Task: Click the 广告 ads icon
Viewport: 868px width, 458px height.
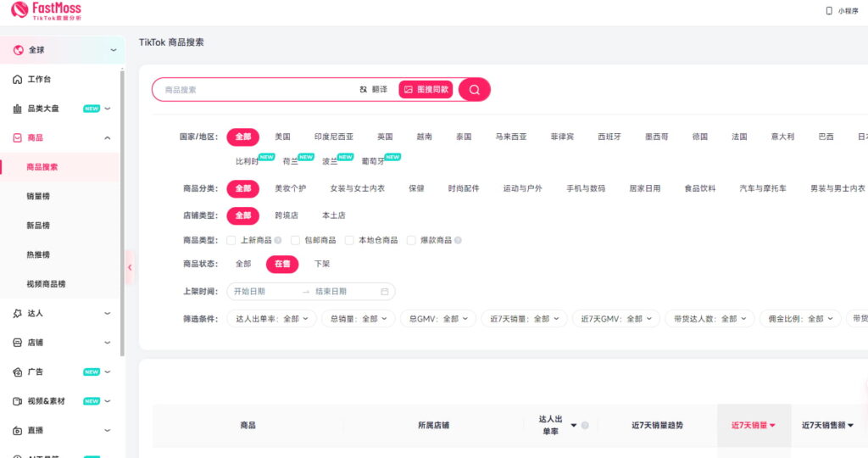Action: tap(17, 372)
